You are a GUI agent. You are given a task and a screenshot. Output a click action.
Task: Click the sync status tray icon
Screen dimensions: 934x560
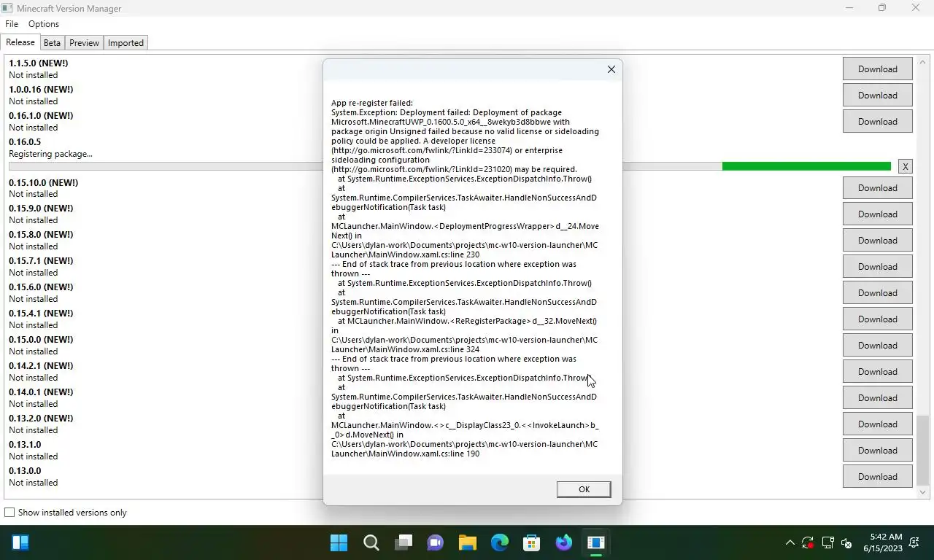[808, 542]
